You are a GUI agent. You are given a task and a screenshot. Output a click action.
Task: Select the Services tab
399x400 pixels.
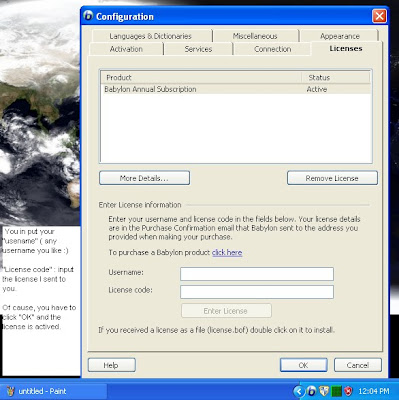pyautogui.click(x=198, y=49)
